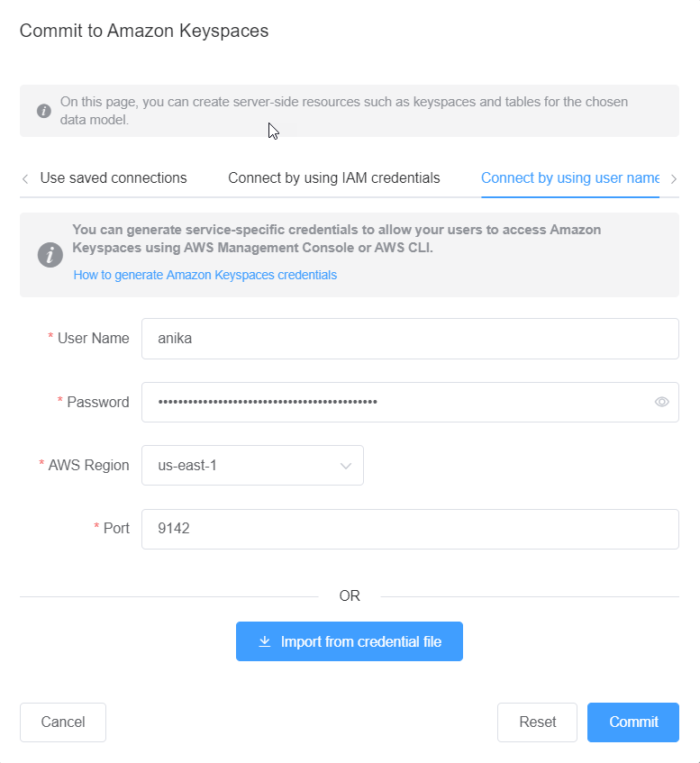This screenshot has height=763, width=700.
Task: Open Connect by using IAM credentials tab
Action: pyautogui.click(x=334, y=178)
